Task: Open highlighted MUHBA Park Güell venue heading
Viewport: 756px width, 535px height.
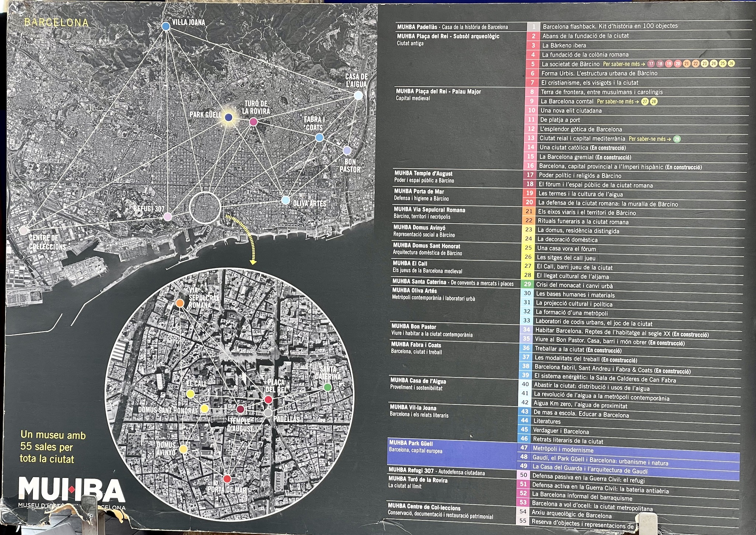Action: tap(411, 443)
